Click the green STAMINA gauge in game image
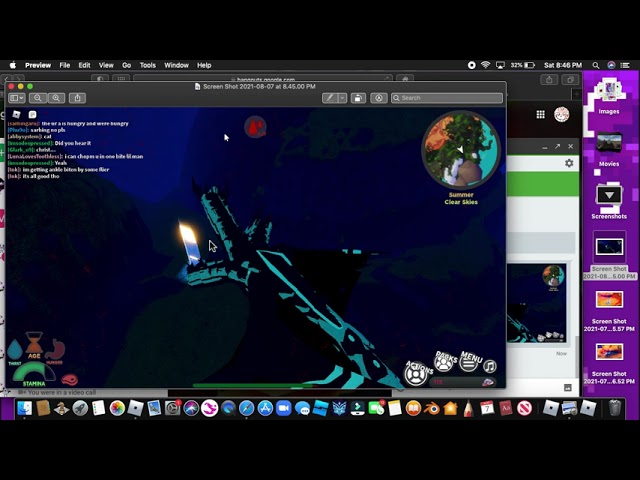The image size is (640, 480). [x=34, y=373]
